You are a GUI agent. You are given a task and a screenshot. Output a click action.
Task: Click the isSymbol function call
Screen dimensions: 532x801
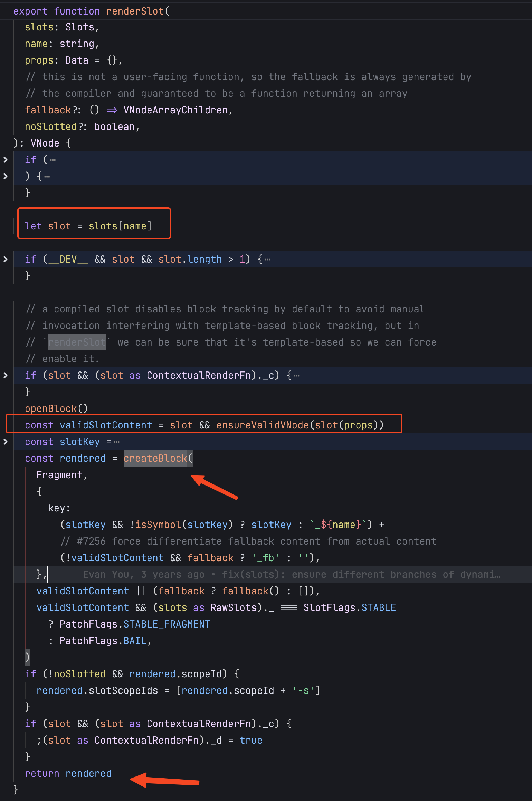point(158,525)
